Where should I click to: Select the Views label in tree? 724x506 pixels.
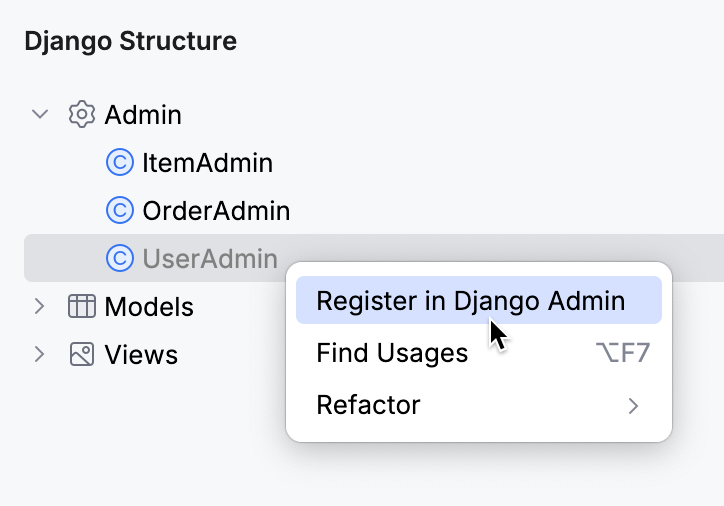tap(141, 354)
